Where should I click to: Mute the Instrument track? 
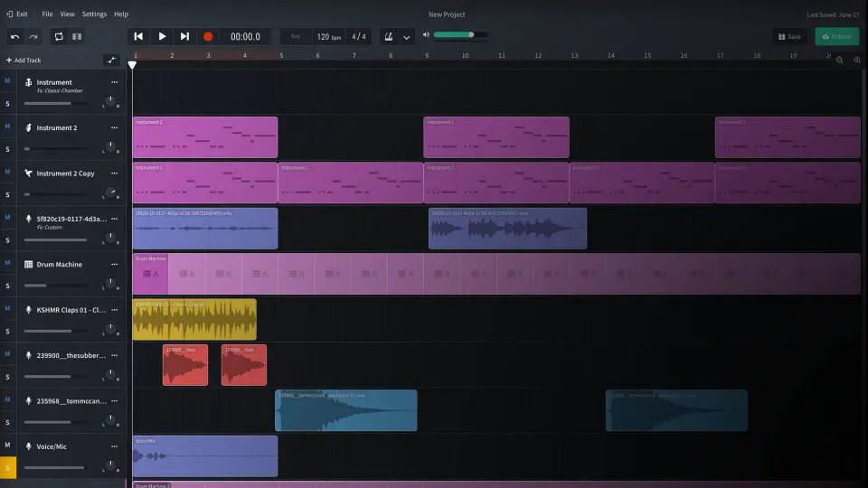pos(8,80)
